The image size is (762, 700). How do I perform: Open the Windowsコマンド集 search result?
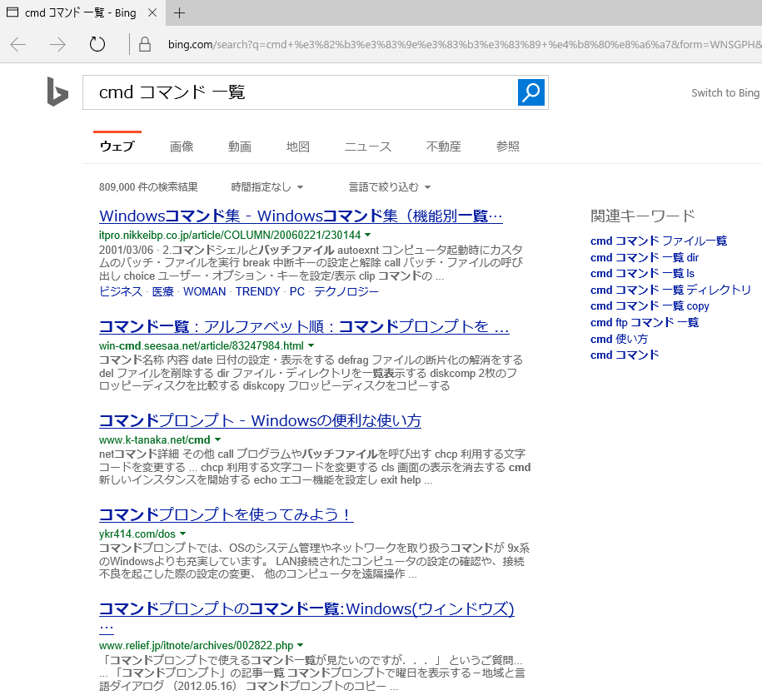pyautogui.click(x=301, y=216)
